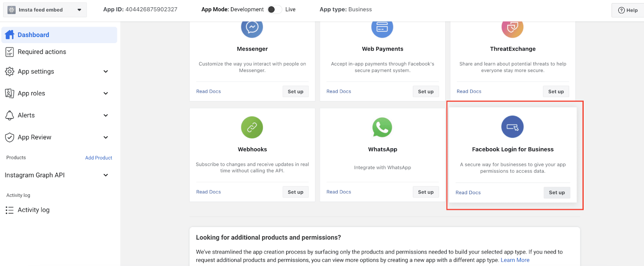Click the WhatsApp card title
Image resolution: width=644 pixels, height=266 pixels.
(382, 149)
